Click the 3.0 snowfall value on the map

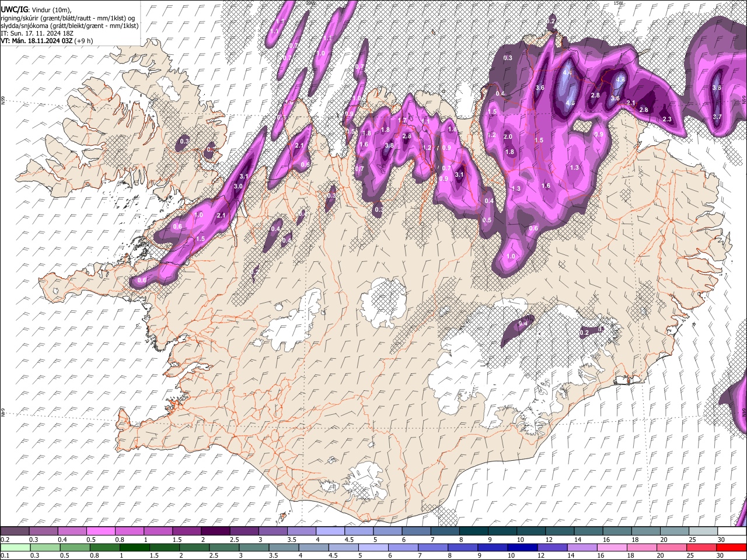[238, 186]
